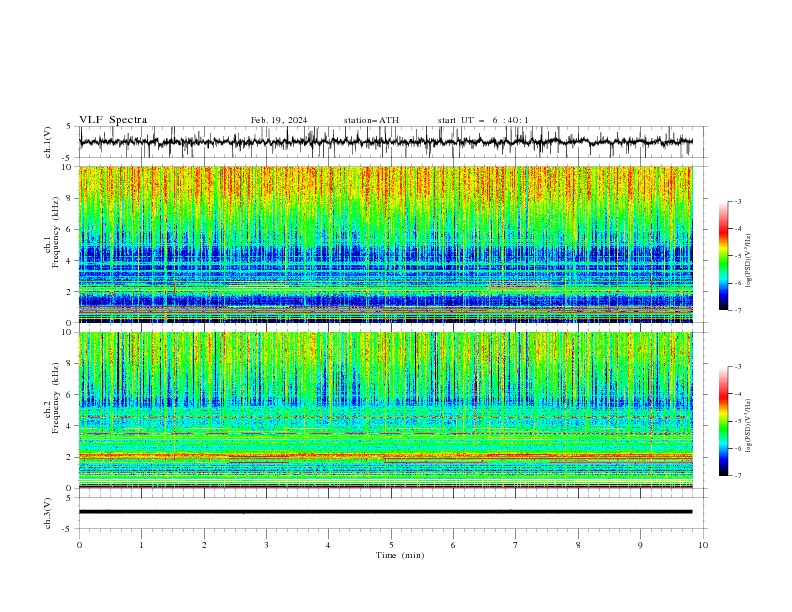The height and width of the screenshot is (612, 792).
Task: Click the ch.1 spectrogram PSD color bar
Action: coord(723,256)
